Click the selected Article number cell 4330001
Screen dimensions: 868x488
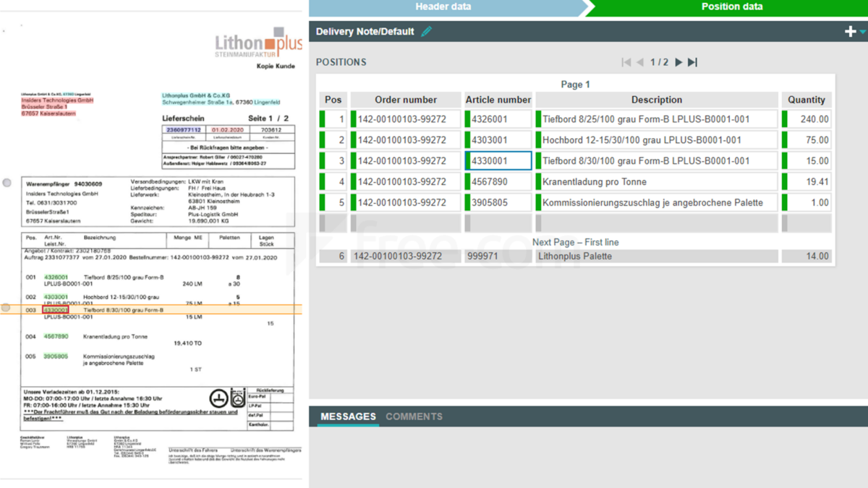[498, 160]
